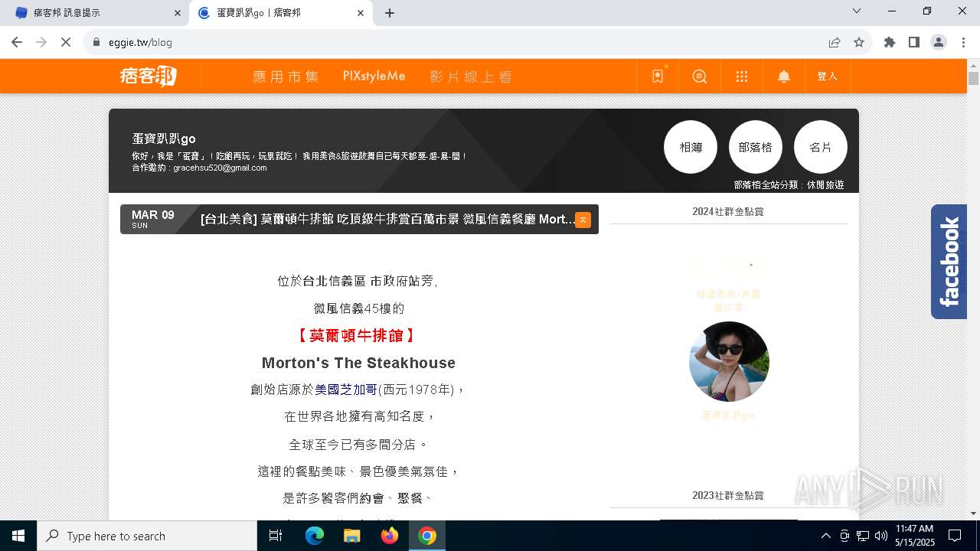Image resolution: width=980 pixels, height=551 pixels.
Task: Open the apps grid icon in header
Action: tap(741, 77)
